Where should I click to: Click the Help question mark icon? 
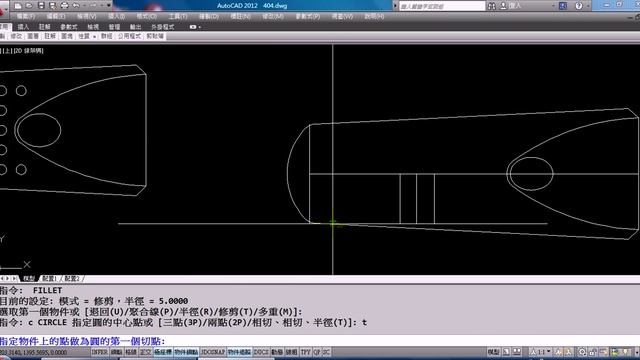[x=578, y=6]
